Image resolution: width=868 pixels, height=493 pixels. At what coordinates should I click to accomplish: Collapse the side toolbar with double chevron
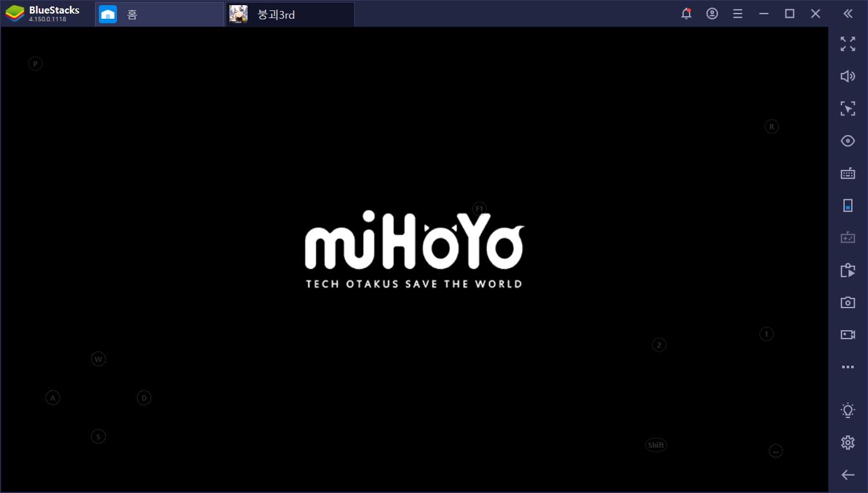pos(848,14)
